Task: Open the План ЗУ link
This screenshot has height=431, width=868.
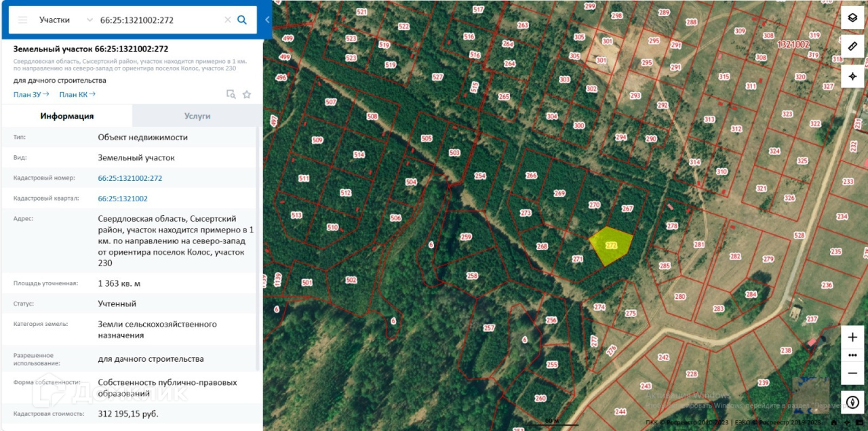Action: click(x=31, y=94)
